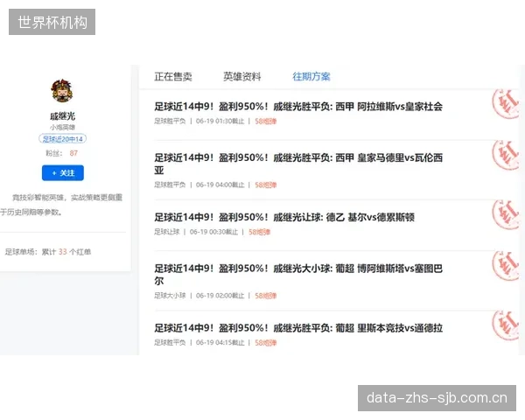Viewport: 525px width, 420px height.
Task: Open the 皇家马德里vs瓦伦西亚 plan
Action: click(x=298, y=164)
